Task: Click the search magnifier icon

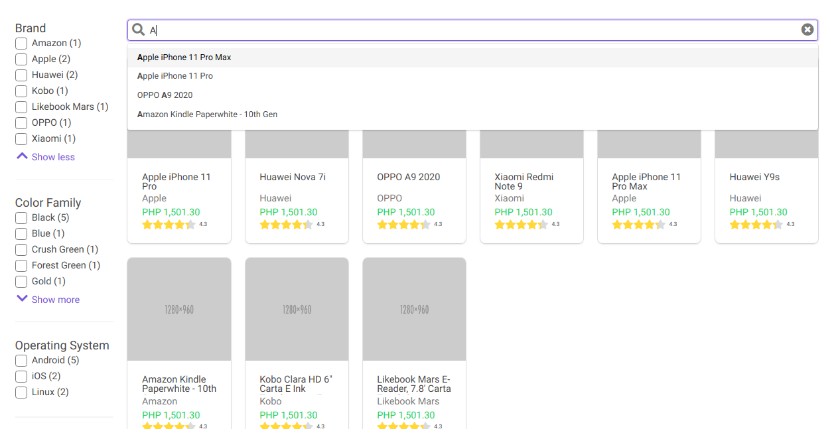Action: coord(138,30)
